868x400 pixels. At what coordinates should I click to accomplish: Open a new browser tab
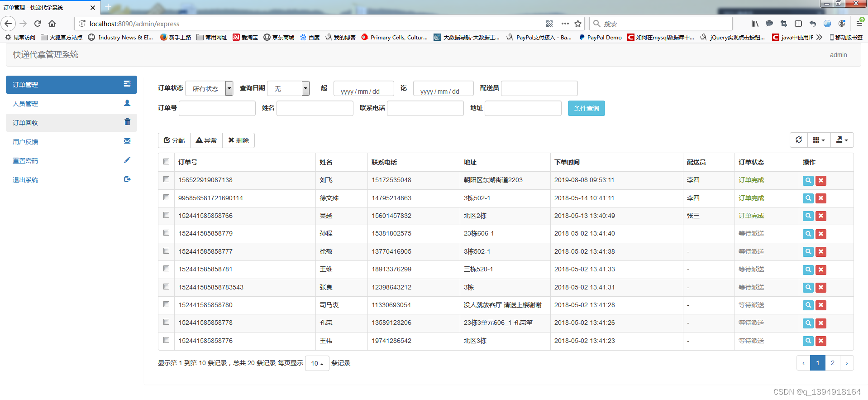[x=108, y=7]
